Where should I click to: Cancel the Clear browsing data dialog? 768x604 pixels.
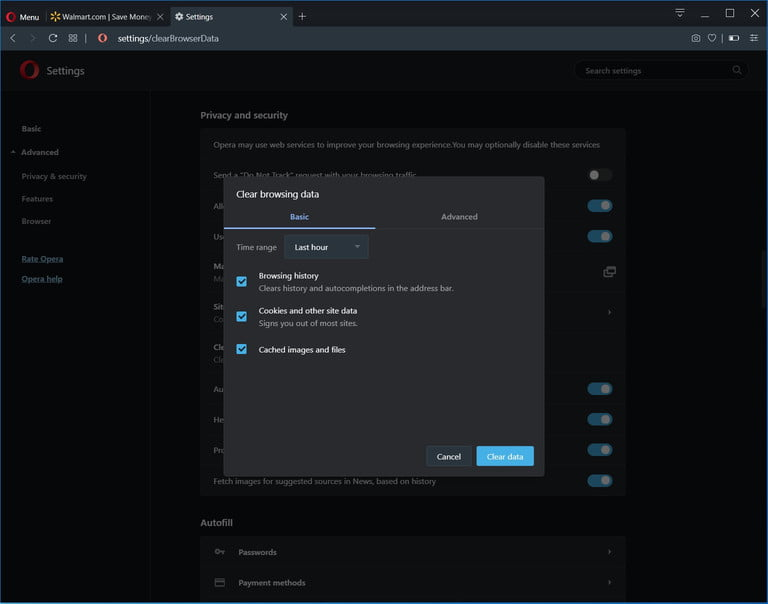[x=449, y=456]
